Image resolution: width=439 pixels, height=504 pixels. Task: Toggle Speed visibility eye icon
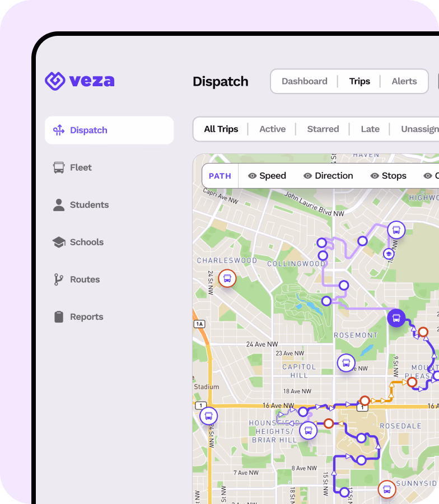point(253,176)
